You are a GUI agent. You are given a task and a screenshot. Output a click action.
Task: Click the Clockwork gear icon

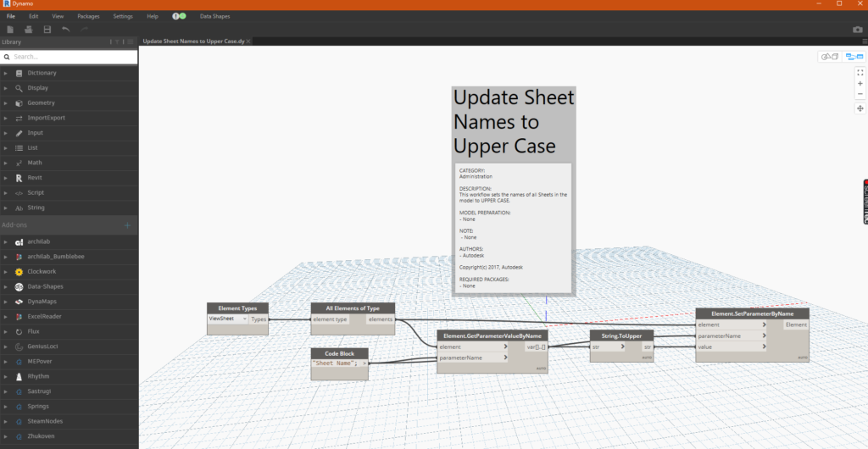tap(19, 272)
